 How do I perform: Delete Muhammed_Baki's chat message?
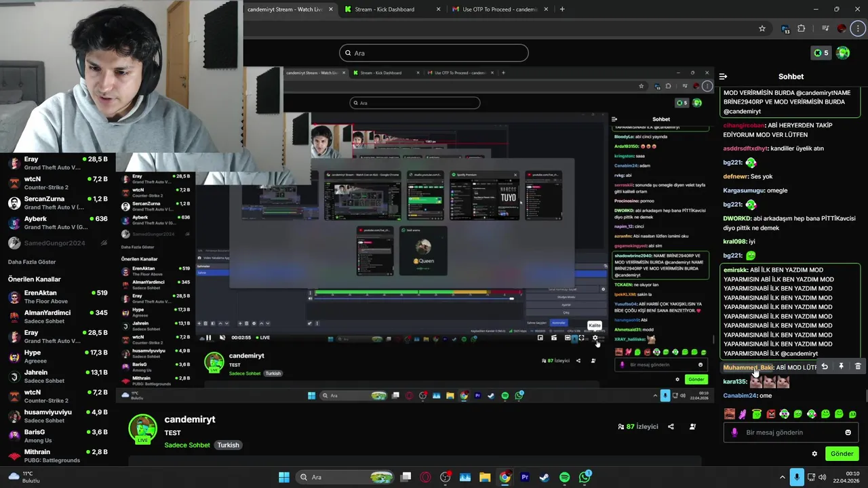[x=858, y=367]
